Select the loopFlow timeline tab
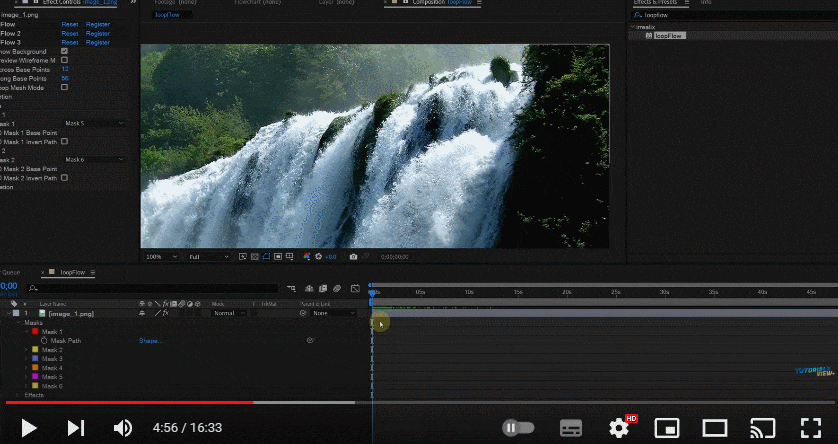This screenshot has height=444, width=838. (72, 272)
